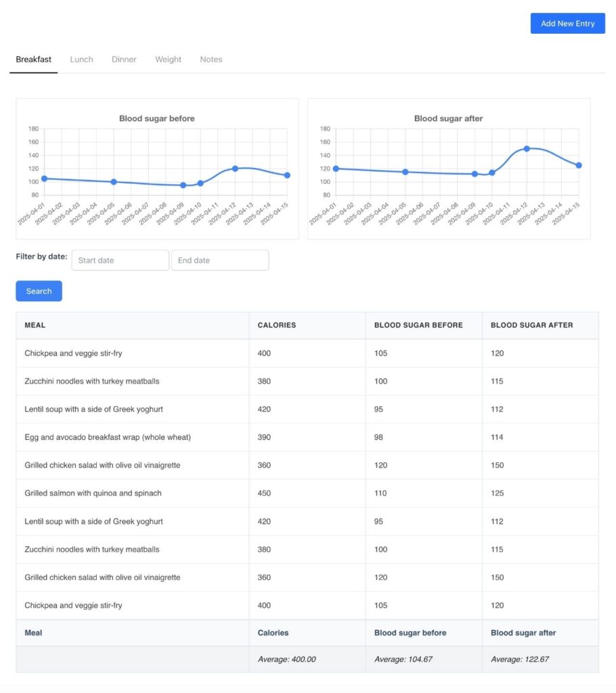Open the Dinner tab
This screenshot has height=693, width=616.
point(124,60)
